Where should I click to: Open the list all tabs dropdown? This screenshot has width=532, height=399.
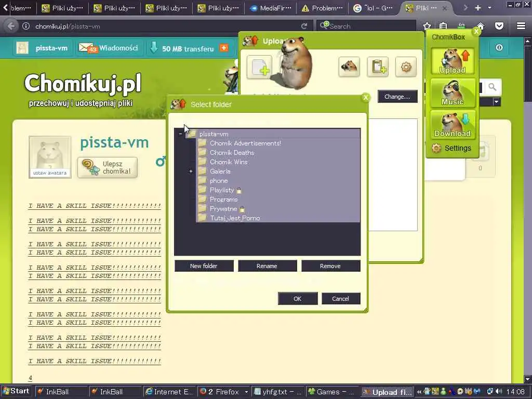tap(489, 8)
